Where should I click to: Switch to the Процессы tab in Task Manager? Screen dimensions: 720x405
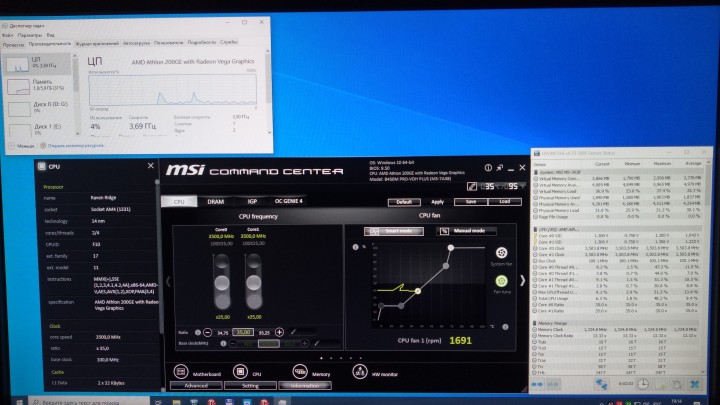(13, 45)
